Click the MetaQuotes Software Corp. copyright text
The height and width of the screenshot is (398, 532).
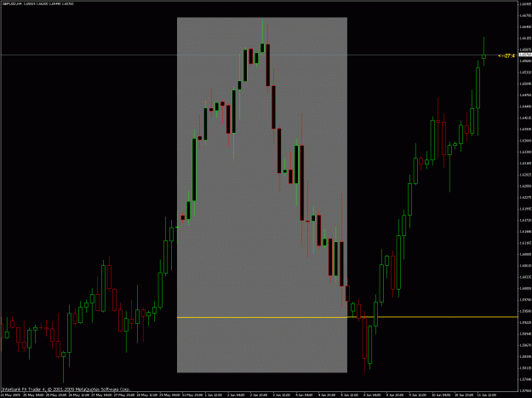click(x=66, y=389)
